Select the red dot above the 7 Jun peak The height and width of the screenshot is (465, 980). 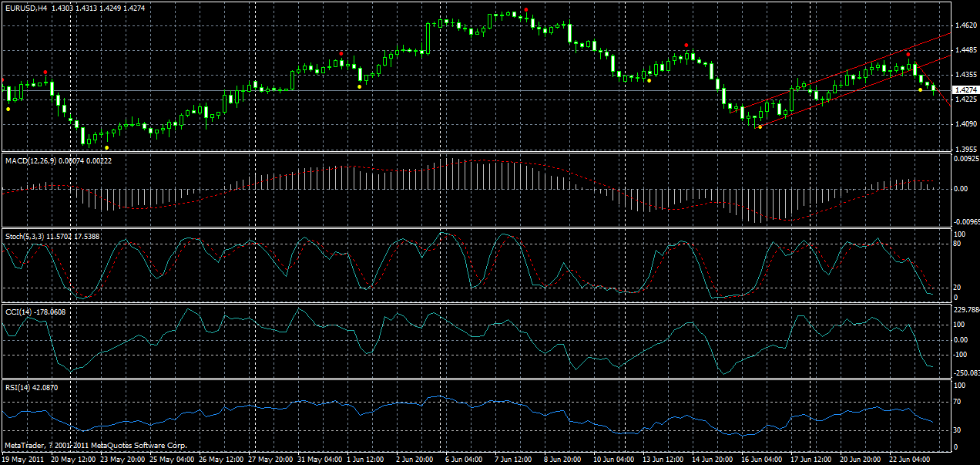click(525, 10)
